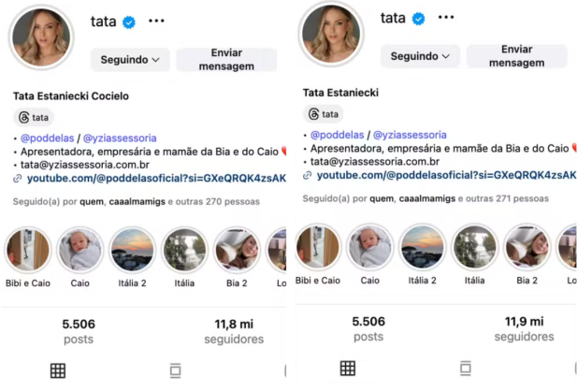Switch to the feed view icon on left
577x392 pixels.
[x=176, y=370]
